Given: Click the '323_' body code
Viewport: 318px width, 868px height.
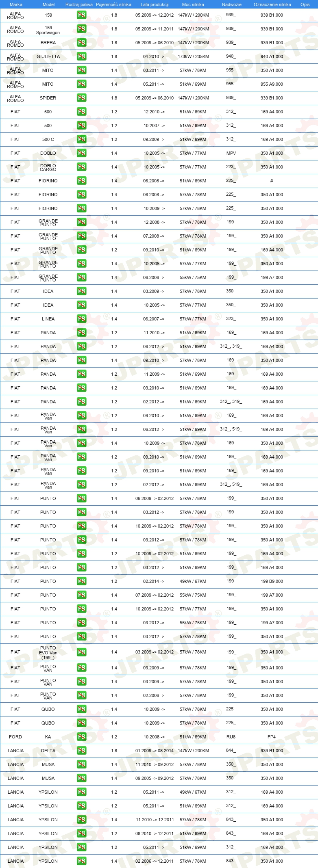Looking at the screenshot, I should tap(231, 319).
